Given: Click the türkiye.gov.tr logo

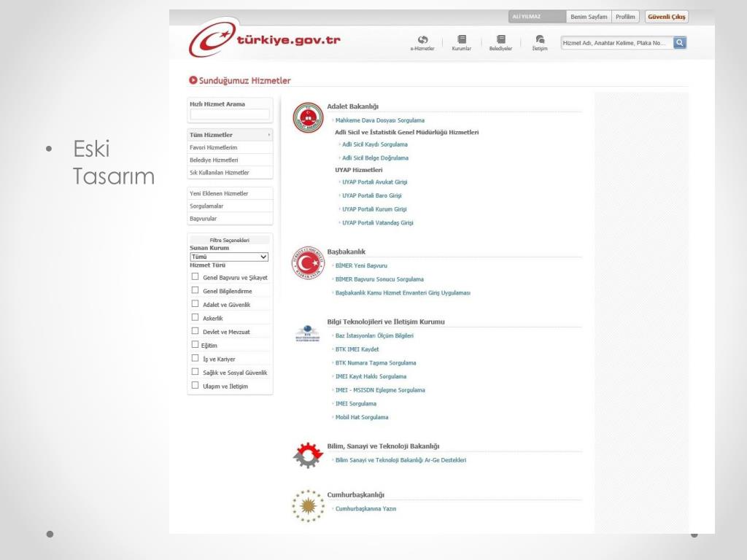Looking at the screenshot, I should point(265,38).
